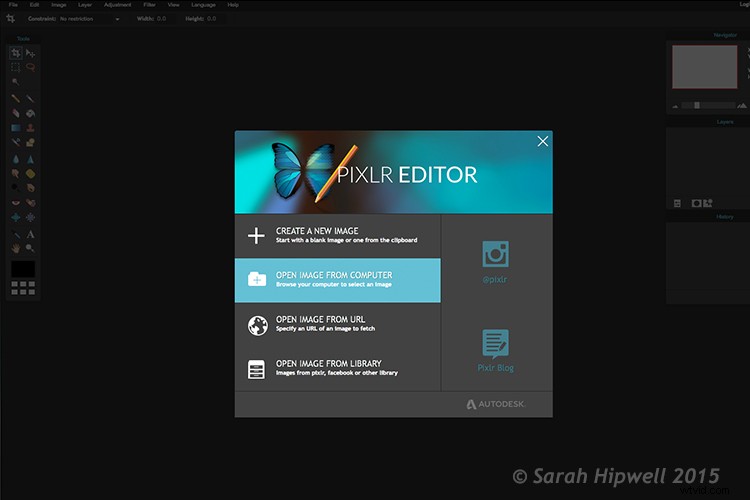The width and height of the screenshot is (750, 500).
Task: Select the Hand pan tool
Action: pyautogui.click(x=16, y=248)
